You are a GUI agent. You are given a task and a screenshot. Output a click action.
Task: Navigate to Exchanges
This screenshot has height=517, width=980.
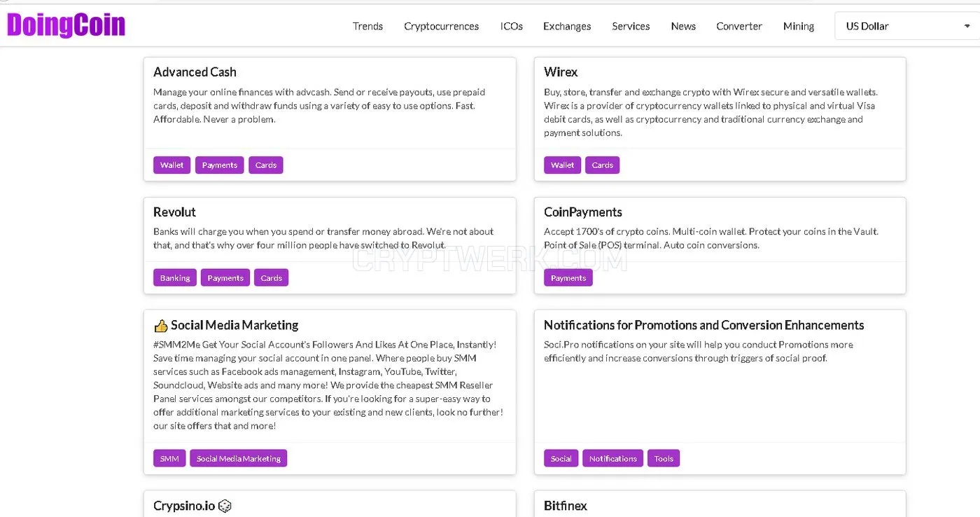point(567,26)
